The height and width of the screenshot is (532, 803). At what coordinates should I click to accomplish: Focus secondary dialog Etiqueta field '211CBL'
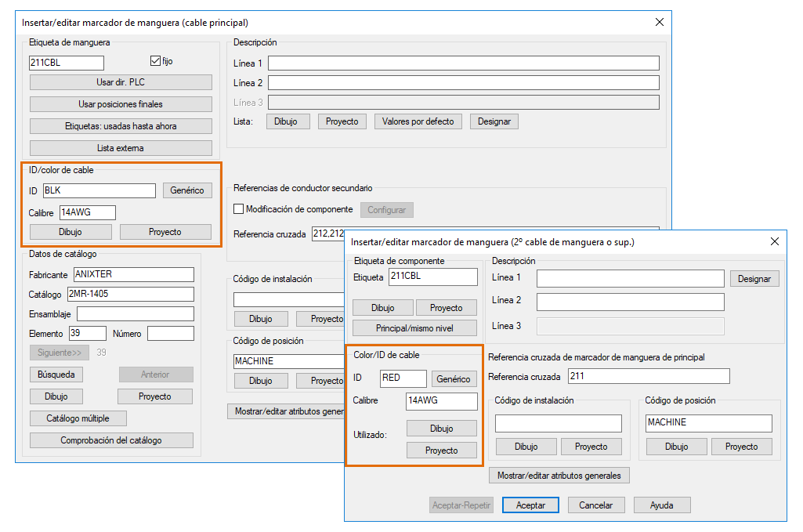(x=433, y=277)
